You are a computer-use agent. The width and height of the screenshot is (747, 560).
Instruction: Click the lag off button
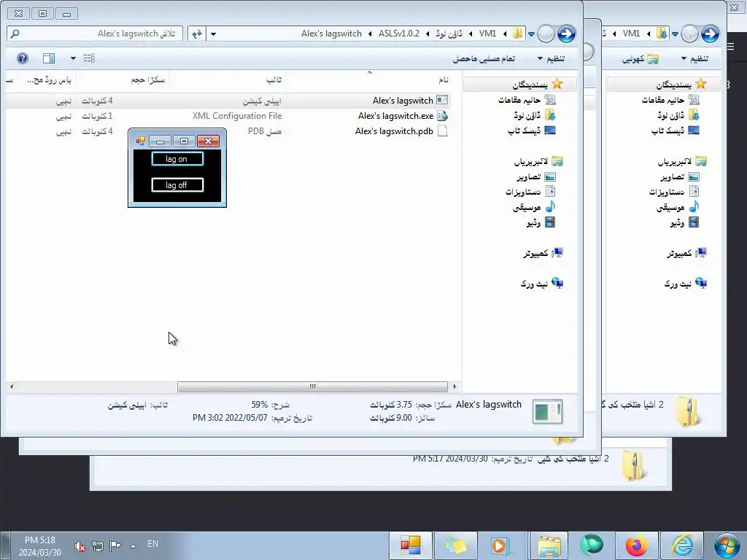coord(177,185)
